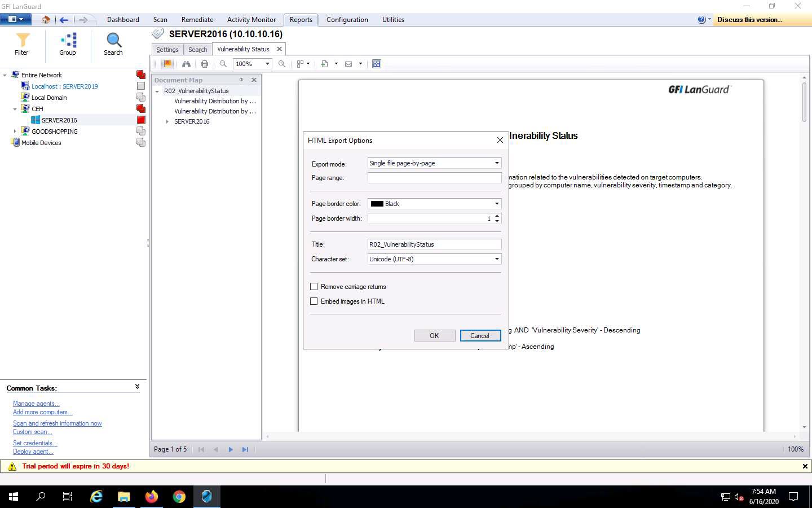The width and height of the screenshot is (812, 508).
Task: Confirm export with OK button
Action: click(x=434, y=335)
